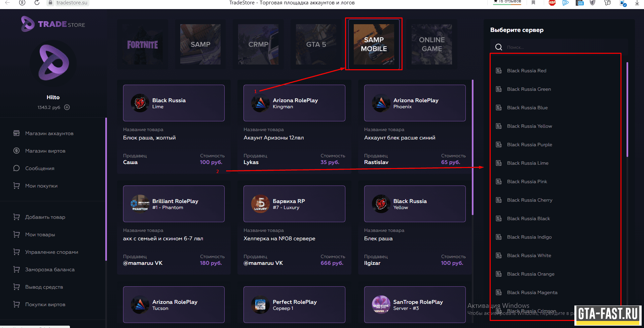This screenshot has width=644, height=328.
Task: Click the Добавить товар cart icon
Action: 16,217
